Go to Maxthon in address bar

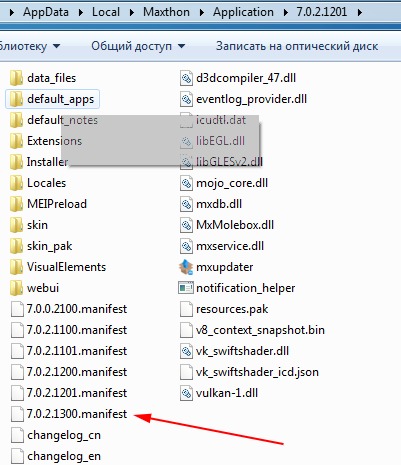(x=166, y=12)
